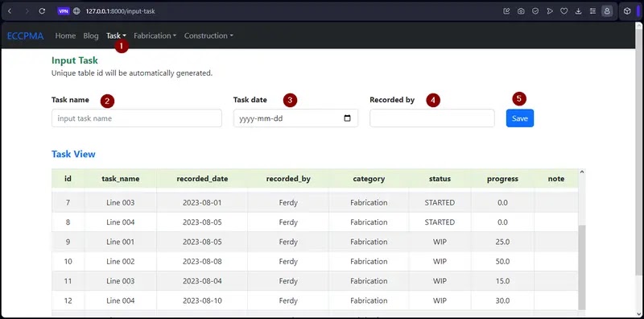
Task: Click progress value '15.0'
Action: pos(502,281)
